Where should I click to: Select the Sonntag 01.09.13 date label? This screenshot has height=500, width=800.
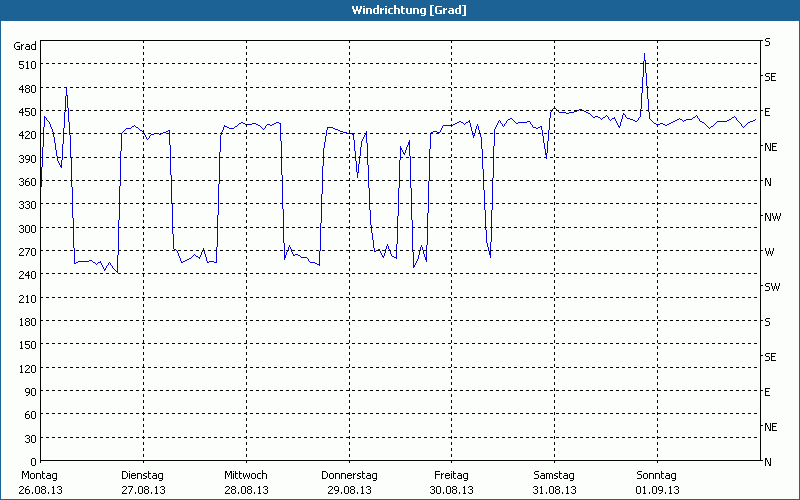(656, 483)
